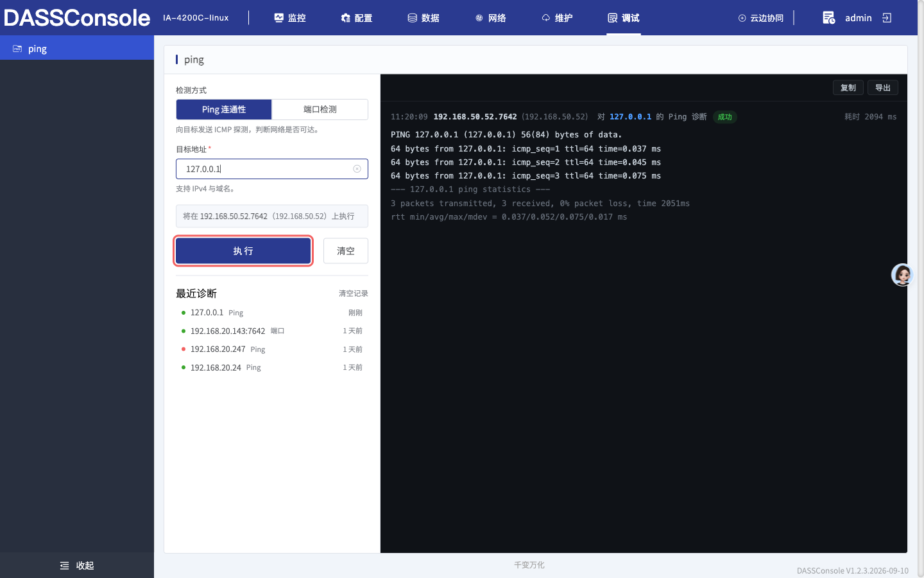Open the 维护 menu
The height and width of the screenshot is (578, 924).
[557, 18]
